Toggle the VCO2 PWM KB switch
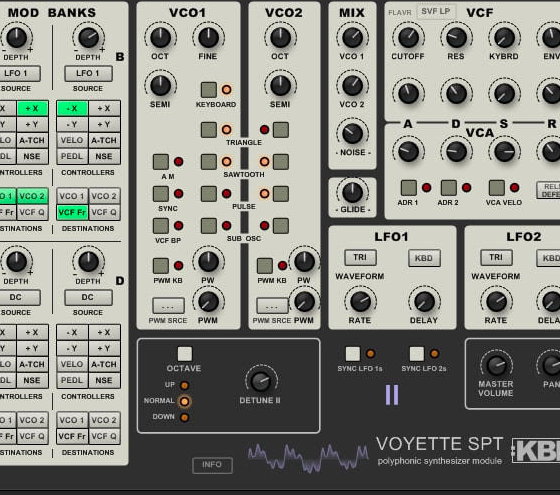This screenshot has height=495, width=560. (x=265, y=266)
